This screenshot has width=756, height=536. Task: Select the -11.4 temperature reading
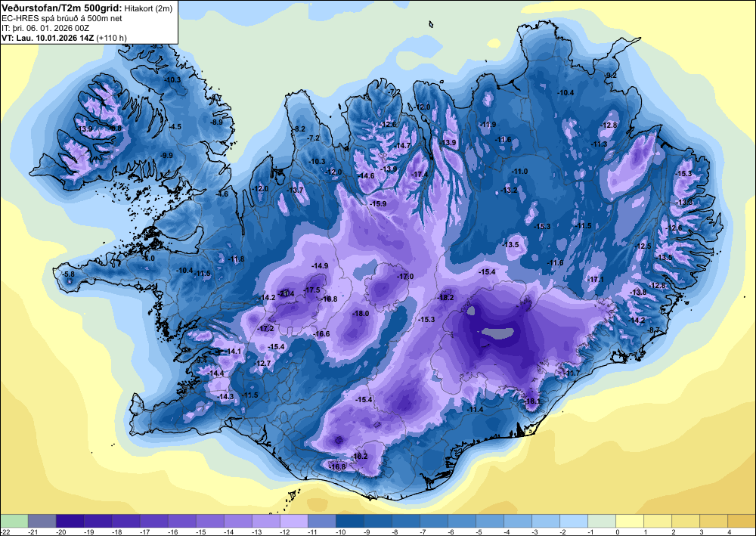pos(475,409)
